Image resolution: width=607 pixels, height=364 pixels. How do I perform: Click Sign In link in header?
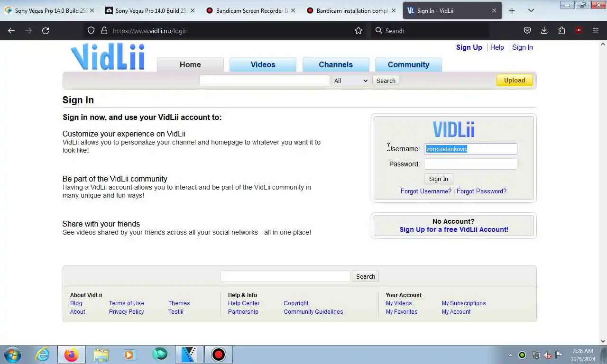tap(523, 47)
